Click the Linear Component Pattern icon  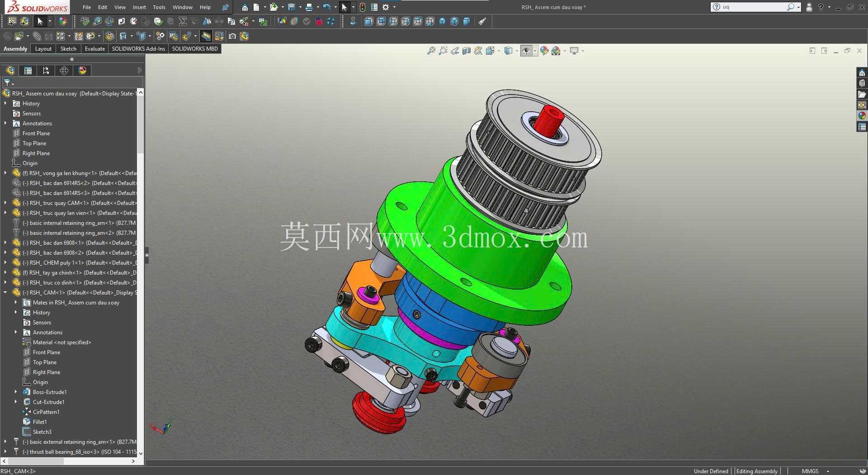(61, 36)
